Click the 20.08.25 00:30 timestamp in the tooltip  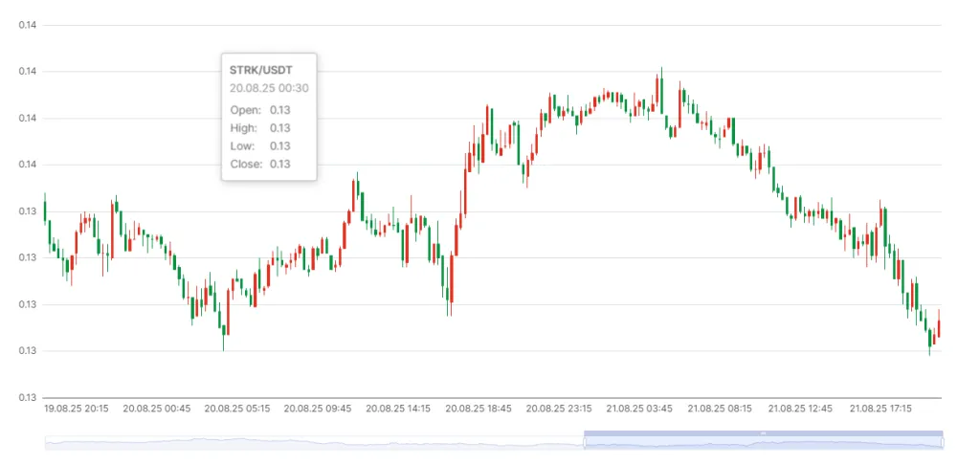[x=269, y=88]
